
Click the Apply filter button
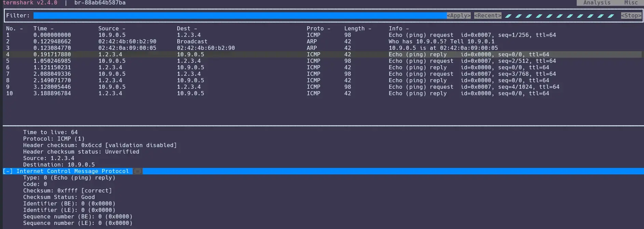[x=458, y=16]
